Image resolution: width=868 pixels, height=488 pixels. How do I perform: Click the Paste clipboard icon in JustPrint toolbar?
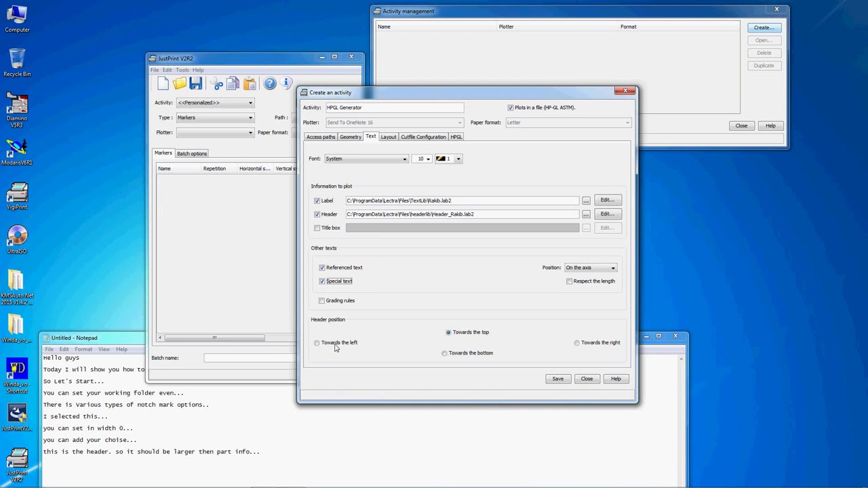pos(250,83)
